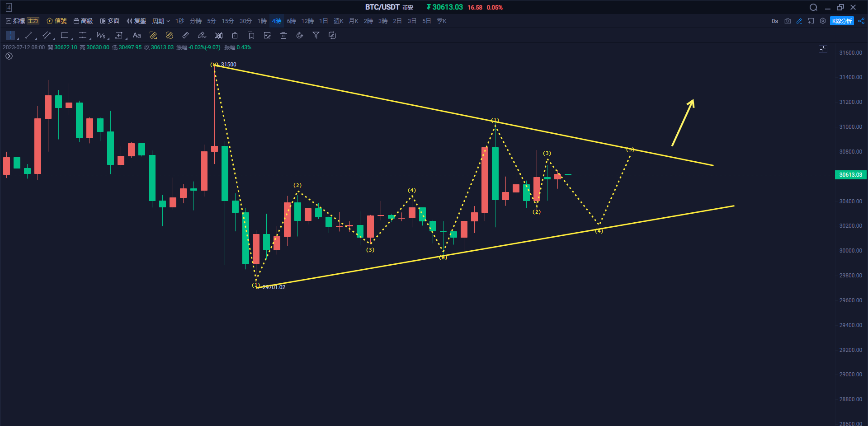Viewport: 868px width, 426px height.
Task: Switch to the 5日 timeframe
Action: (427, 21)
